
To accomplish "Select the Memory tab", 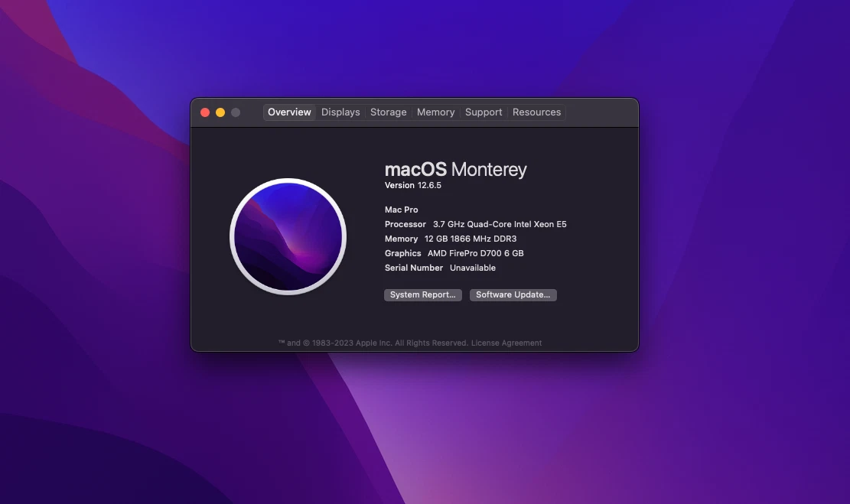I will point(435,112).
